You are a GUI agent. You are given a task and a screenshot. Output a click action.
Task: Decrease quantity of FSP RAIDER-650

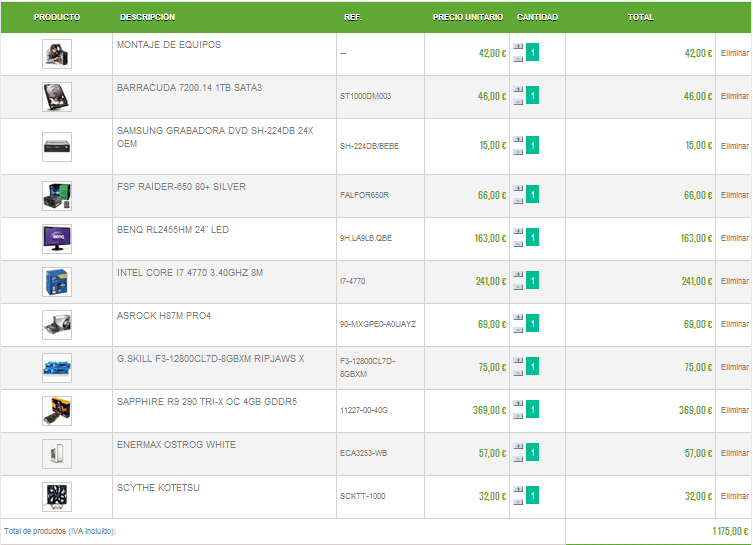pos(518,201)
